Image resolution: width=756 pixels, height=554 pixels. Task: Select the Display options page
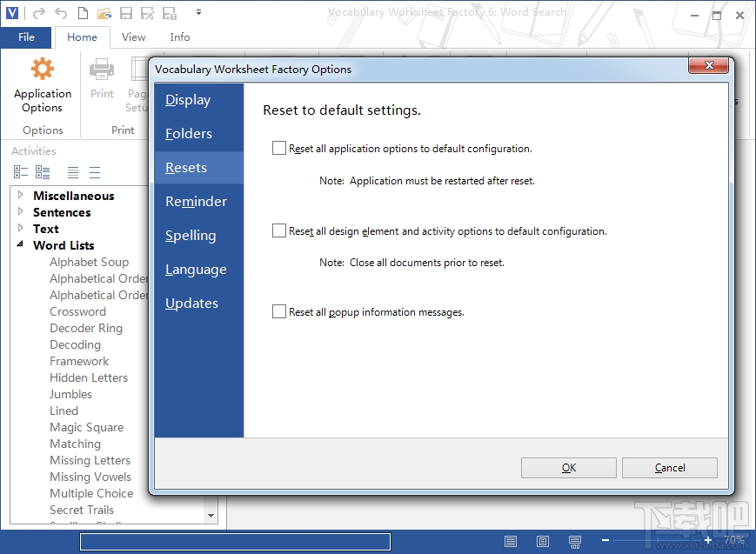point(199,100)
